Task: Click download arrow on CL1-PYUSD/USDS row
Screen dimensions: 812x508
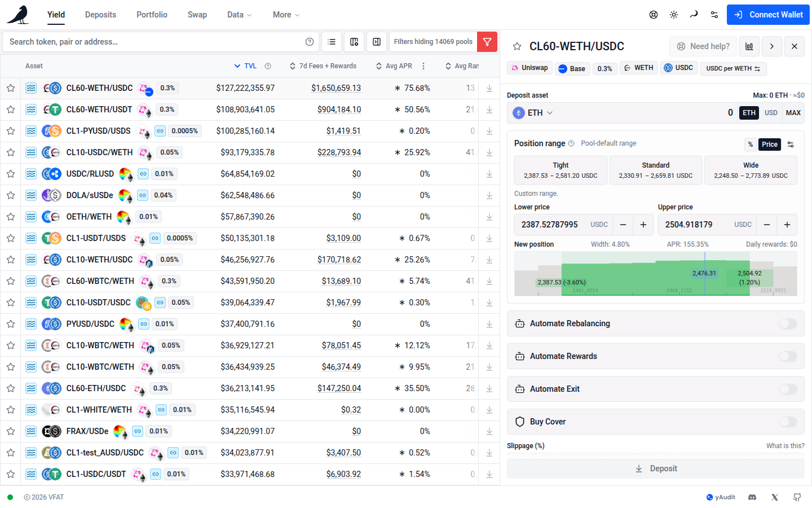Action: pos(489,131)
